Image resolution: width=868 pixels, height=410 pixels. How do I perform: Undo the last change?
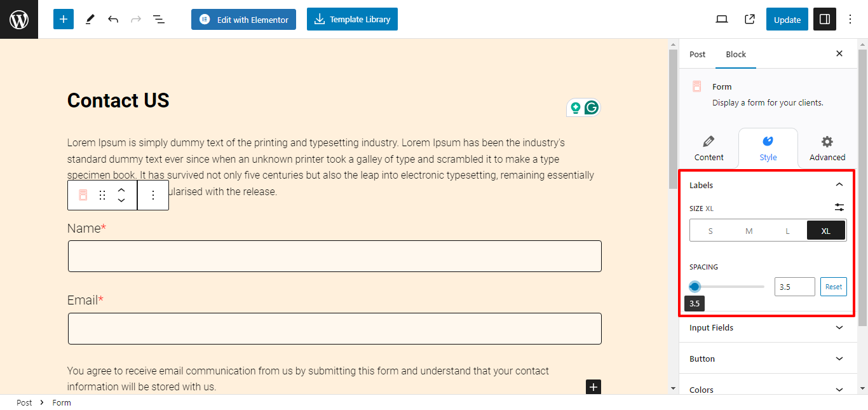click(x=113, y=19)
